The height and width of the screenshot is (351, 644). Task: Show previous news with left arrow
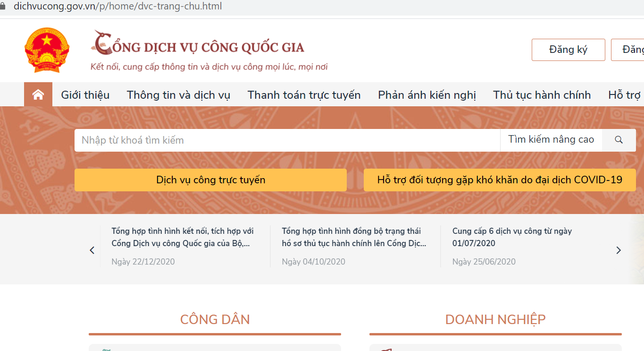point(92,250)
